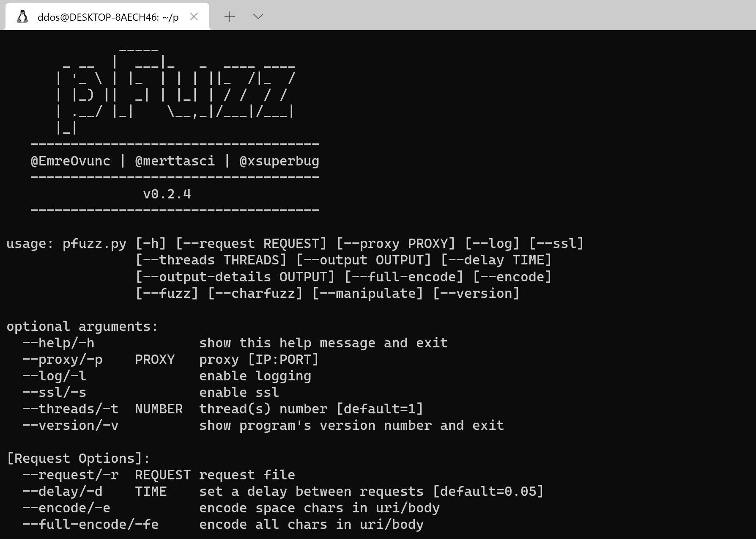
Task: Click the '--proxy/-p' option text
Action: point(63,360)
